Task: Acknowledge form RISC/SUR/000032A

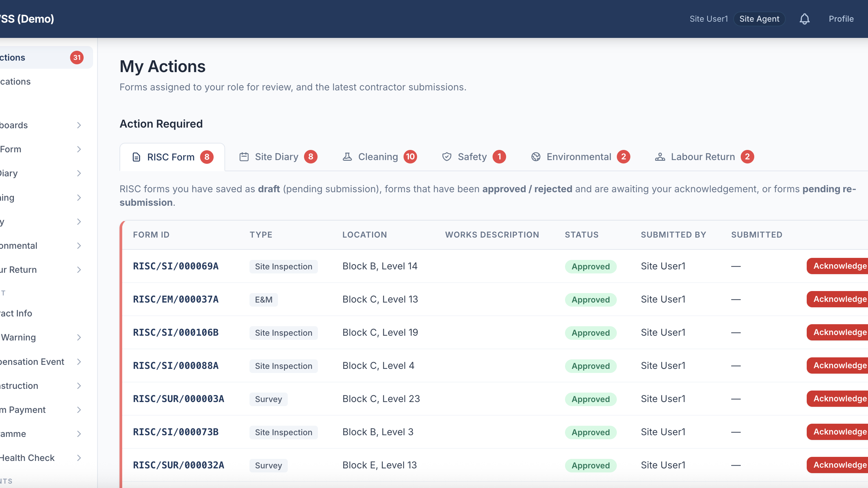Action: pos(837,465)
